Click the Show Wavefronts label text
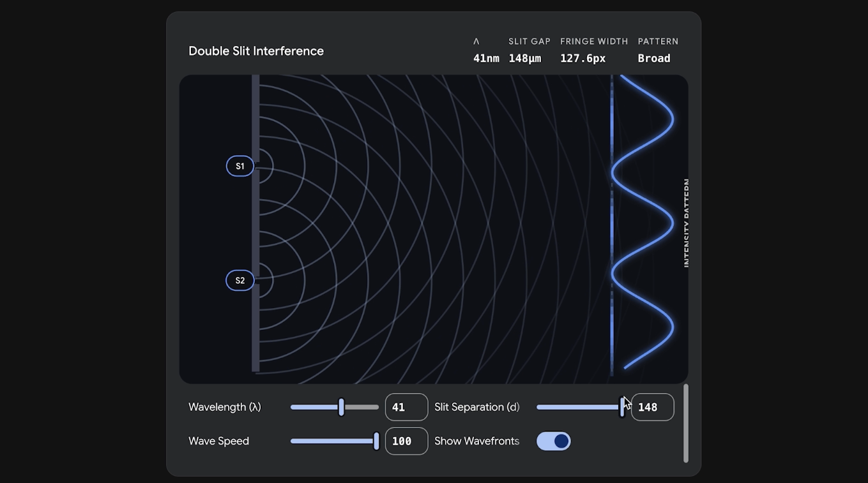The height and width of the screenshot is (483, 868). click(476, 441)
